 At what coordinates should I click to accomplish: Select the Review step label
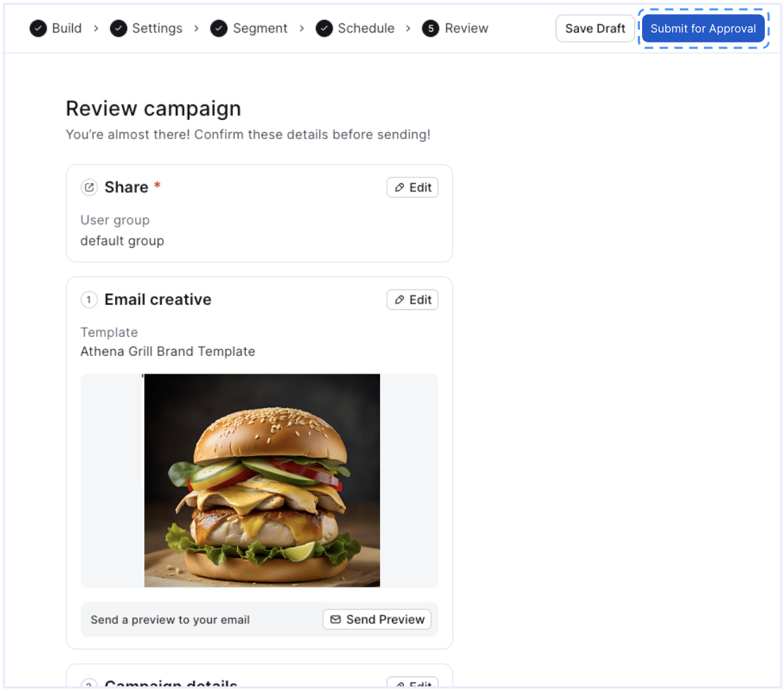click(466, 28)
